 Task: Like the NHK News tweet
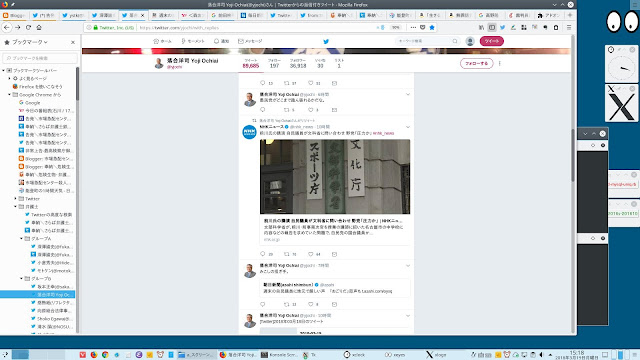pos(311,254)
